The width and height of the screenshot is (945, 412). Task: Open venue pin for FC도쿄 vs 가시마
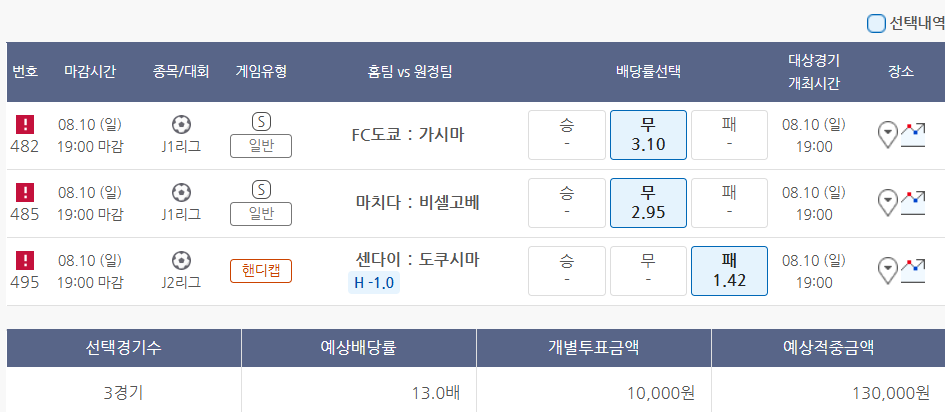pos(887,135)
